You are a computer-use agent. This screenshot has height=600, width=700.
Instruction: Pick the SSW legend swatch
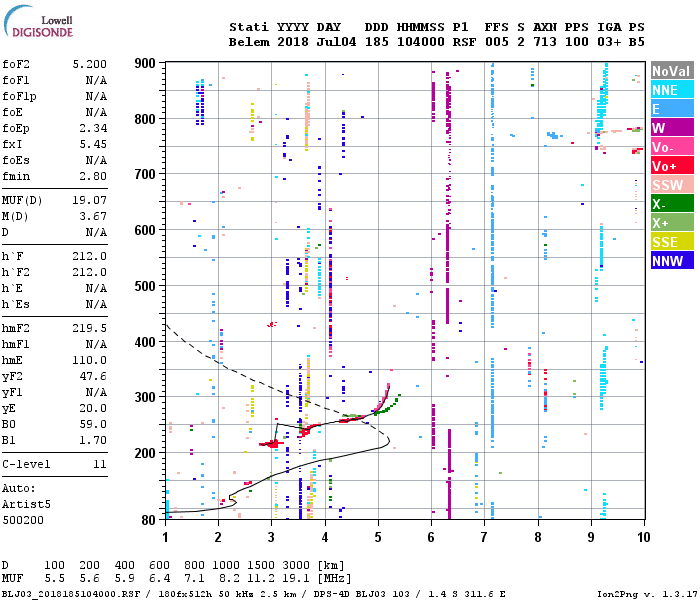click(x=672, y=185)
